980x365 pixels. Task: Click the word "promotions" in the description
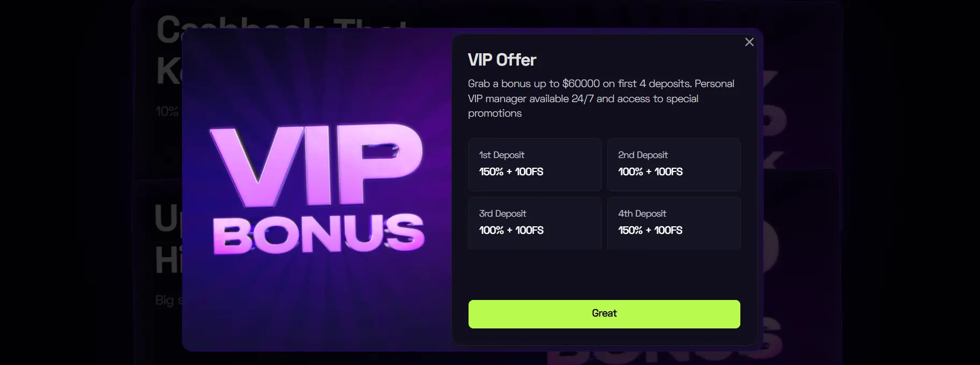(495, 113)
